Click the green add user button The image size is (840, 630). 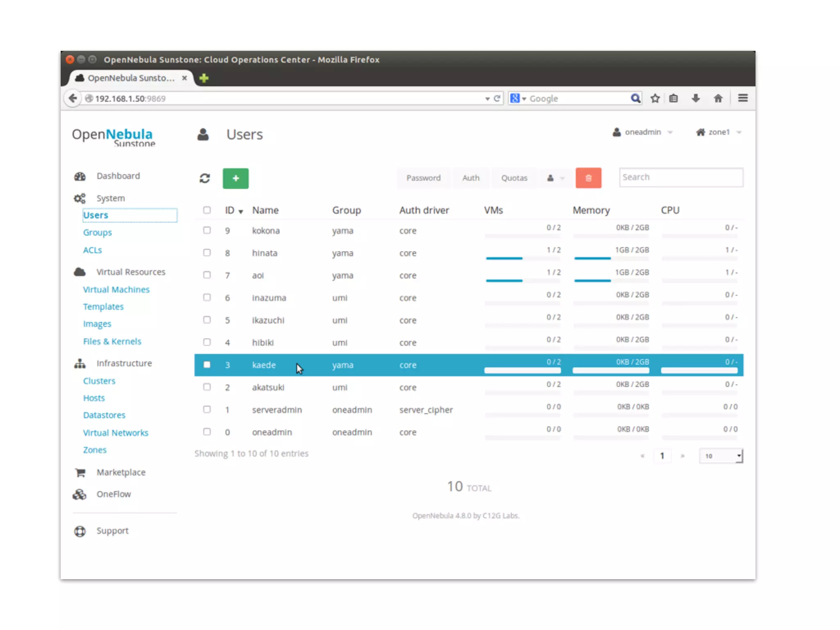click(x=235, y=178)
